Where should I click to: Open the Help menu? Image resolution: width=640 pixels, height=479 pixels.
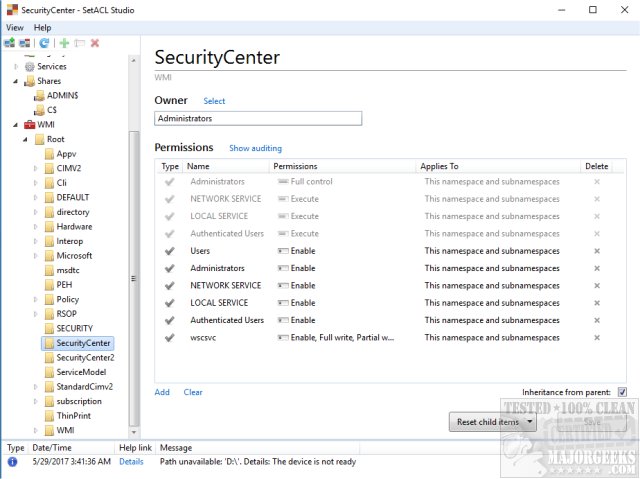tap(42, 28)
